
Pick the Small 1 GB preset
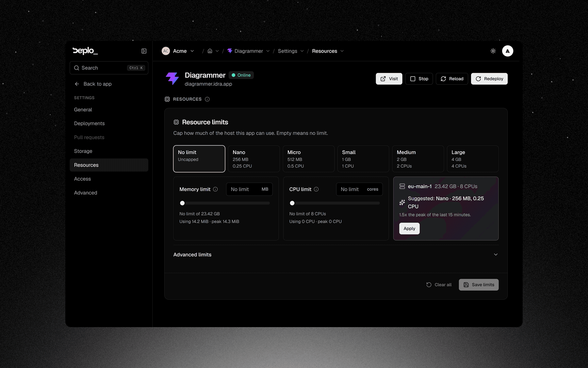[x=363, y=159]
